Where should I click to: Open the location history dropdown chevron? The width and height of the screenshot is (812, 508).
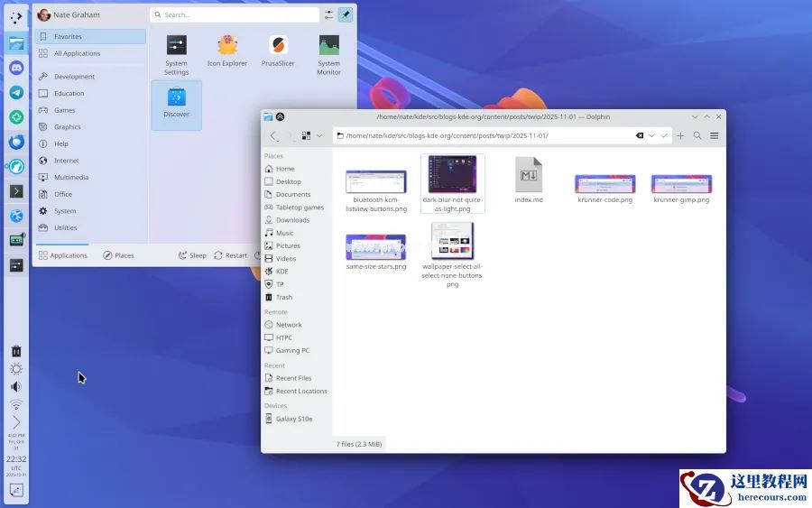[651, 136]
